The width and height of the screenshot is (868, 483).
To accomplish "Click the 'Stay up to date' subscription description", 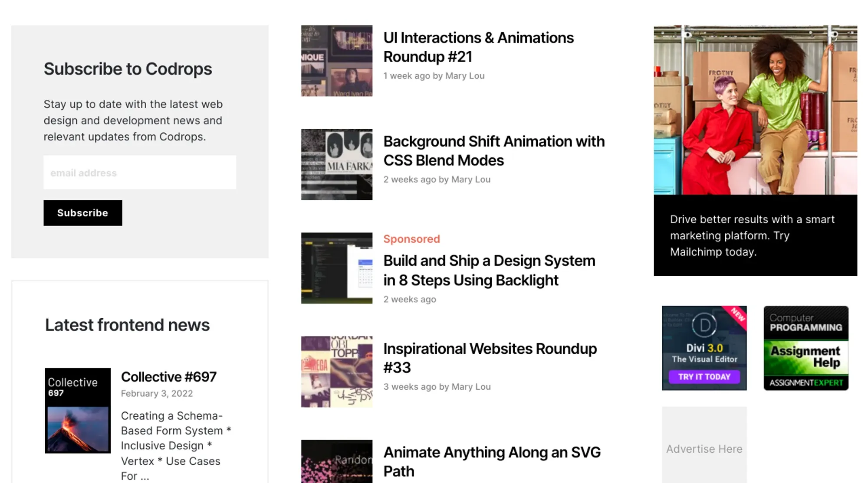I will 133,120.
